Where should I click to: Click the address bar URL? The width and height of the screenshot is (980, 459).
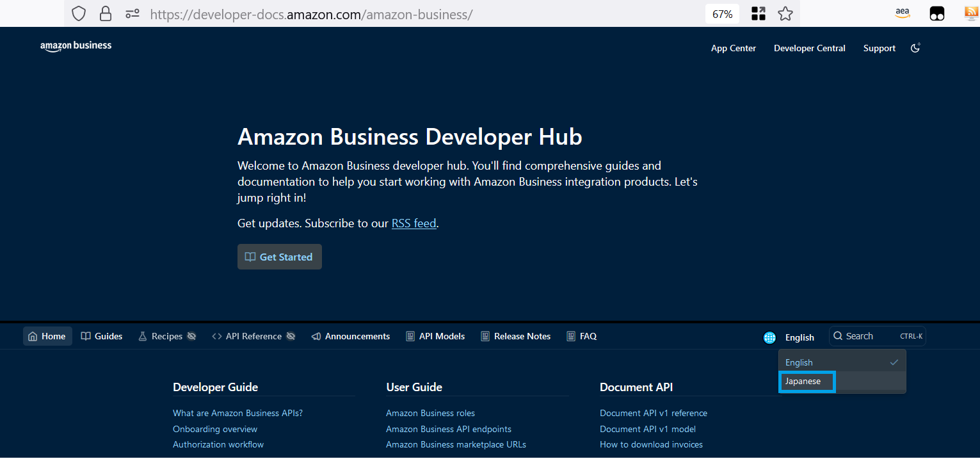(311, 13)
